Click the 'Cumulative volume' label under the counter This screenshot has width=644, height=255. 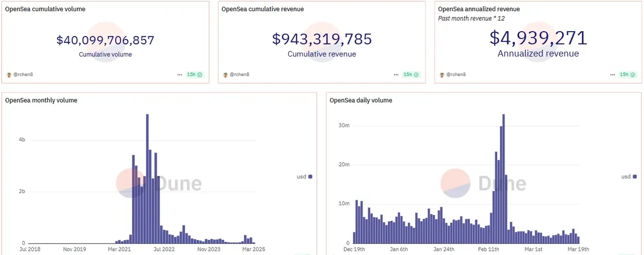pos(105,54)
